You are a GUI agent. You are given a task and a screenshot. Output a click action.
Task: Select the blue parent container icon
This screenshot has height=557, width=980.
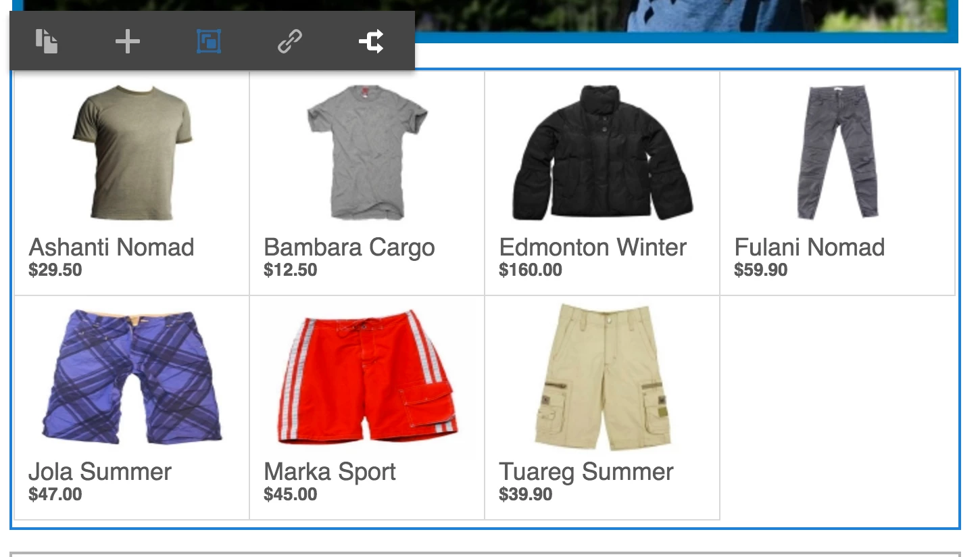[x=209, y=42]
